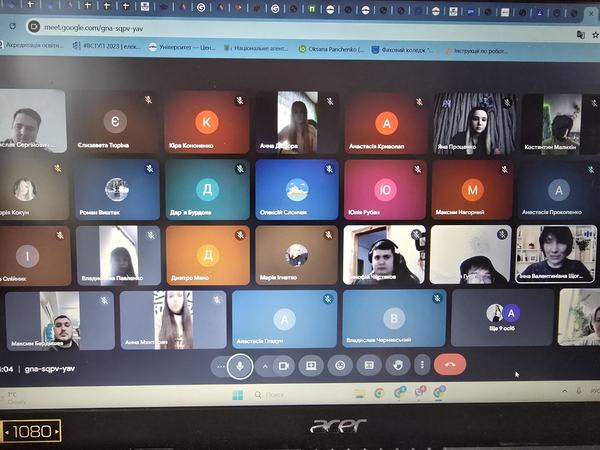Open the Windows Start menu
Viewport: 600px width, 450px height.
tap(238, 394)
